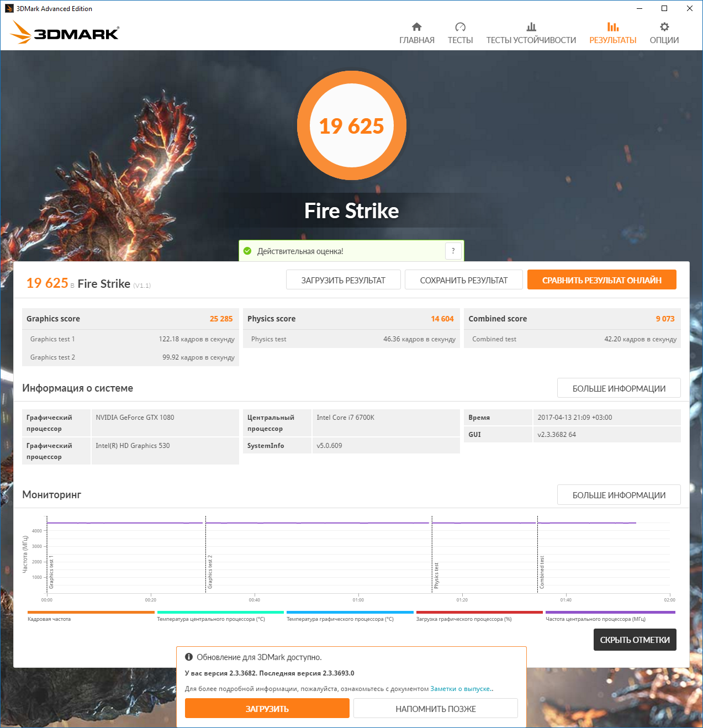Click the Мониторинг section heading
This screenshot has width=703, height=728.
[x=51, y=494]
